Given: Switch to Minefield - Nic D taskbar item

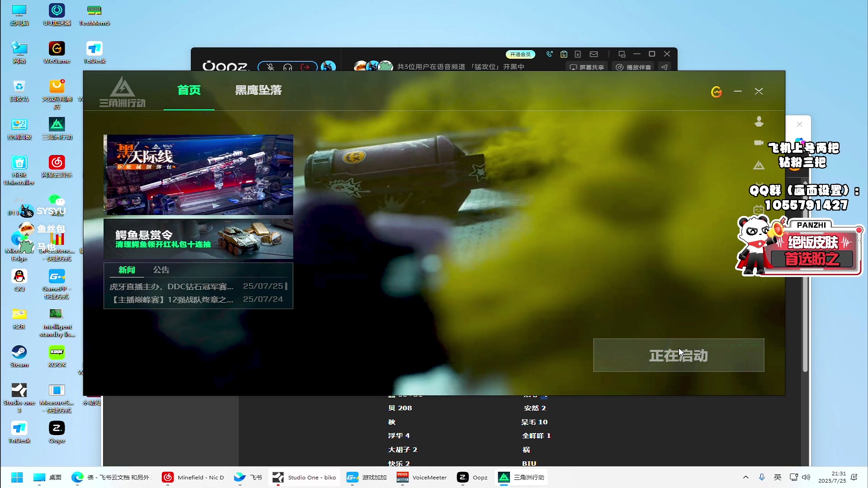Looking at the screenshot, I should tap(193, 477).
